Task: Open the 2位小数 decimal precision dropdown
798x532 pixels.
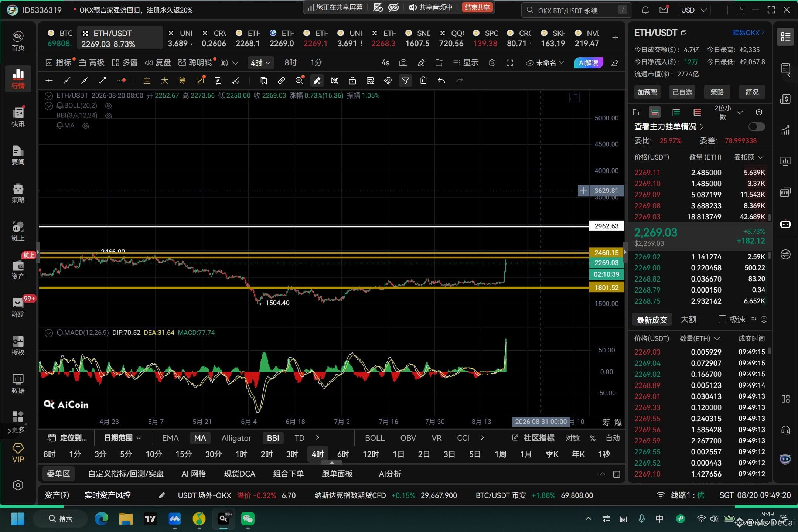Action: [728, 112]
